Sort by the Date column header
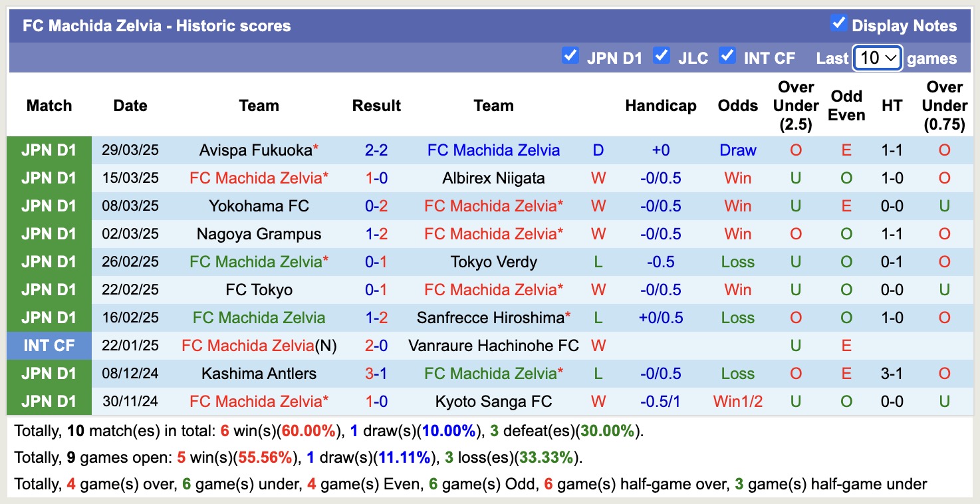980x504 pixels. pyautogui.click(x=130, y=105)
